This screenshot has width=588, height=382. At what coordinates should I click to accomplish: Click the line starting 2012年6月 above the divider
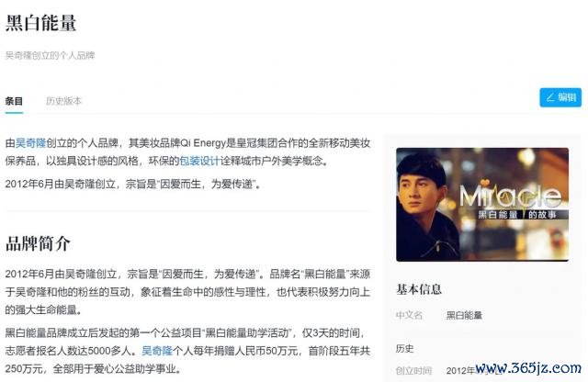click(x=133, y=184)
